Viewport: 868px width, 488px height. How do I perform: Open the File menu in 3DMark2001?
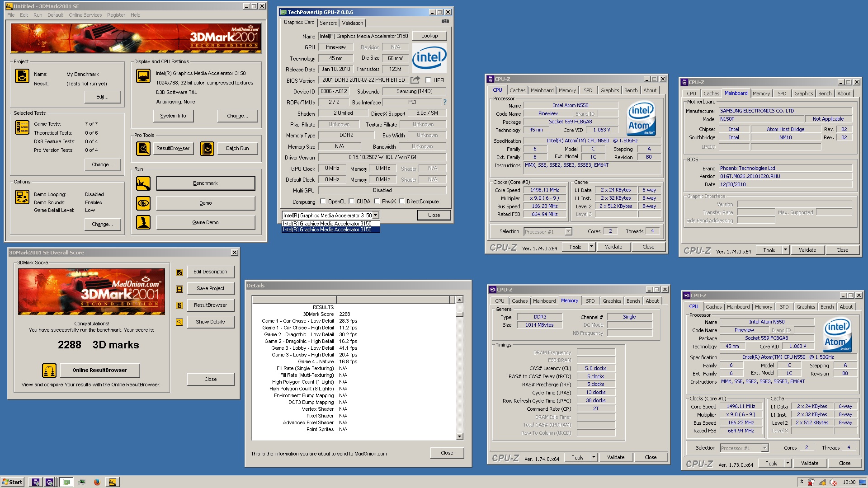click(x=11, y=15)
